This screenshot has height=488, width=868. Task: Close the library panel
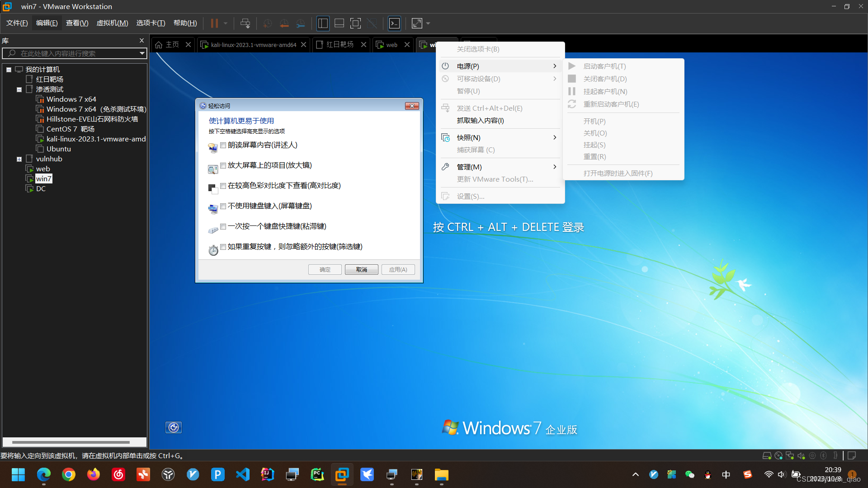[142, 41]
